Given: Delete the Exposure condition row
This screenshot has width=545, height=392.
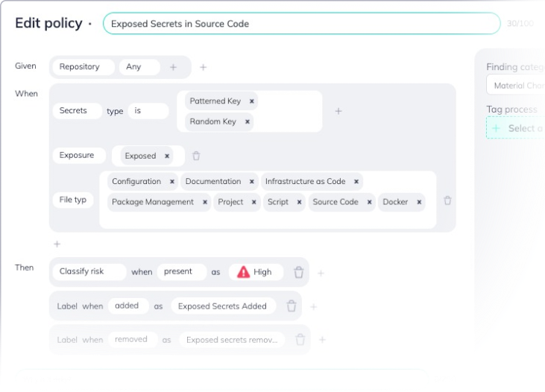Looking at the screenshot, I should pyautogui.click(x=196, y=156).
